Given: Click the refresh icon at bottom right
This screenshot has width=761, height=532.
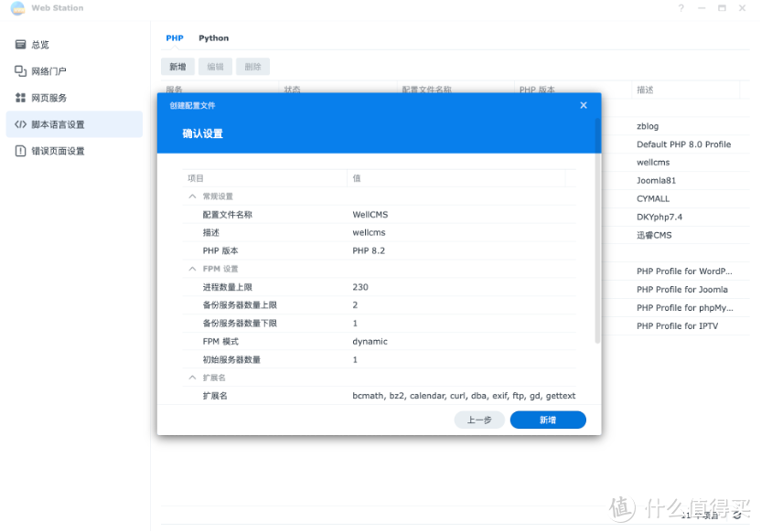Looking at the screenshot, I should point(737,515).
